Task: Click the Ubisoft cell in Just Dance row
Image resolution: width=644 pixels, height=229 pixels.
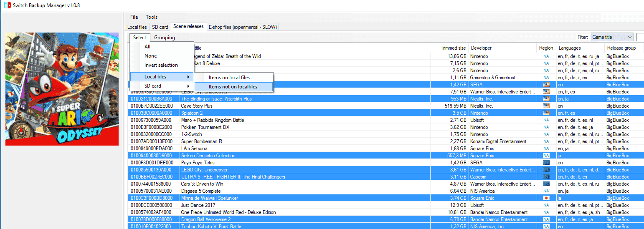Action: tap(502, 205)
